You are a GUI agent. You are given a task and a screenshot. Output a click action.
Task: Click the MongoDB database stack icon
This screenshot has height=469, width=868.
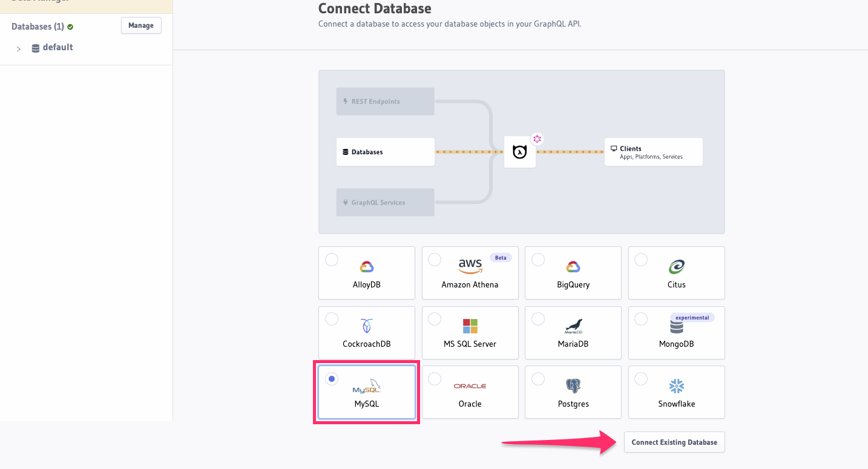pos(676,327)
